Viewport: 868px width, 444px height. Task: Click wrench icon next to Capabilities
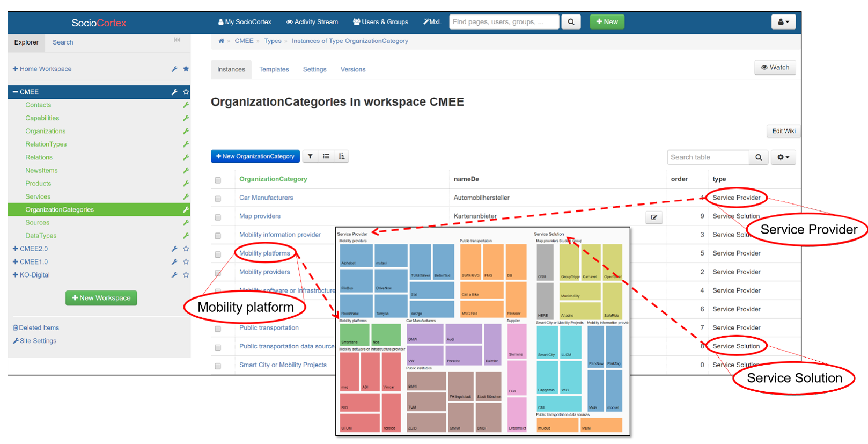point(186,118)
